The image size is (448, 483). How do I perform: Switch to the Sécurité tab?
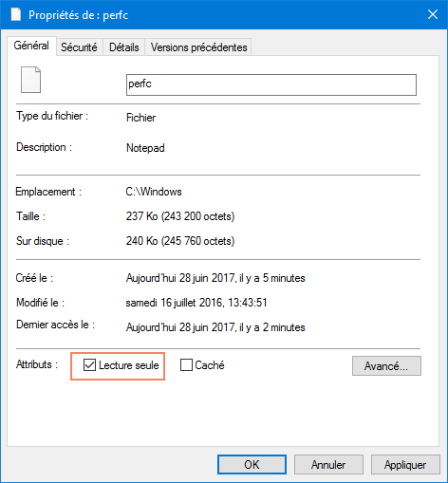[79, 47]
